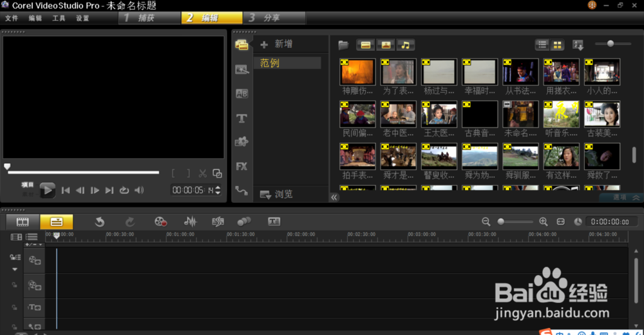Step to the previous frame
The image size is (644, 335).
tap(80, 190)
